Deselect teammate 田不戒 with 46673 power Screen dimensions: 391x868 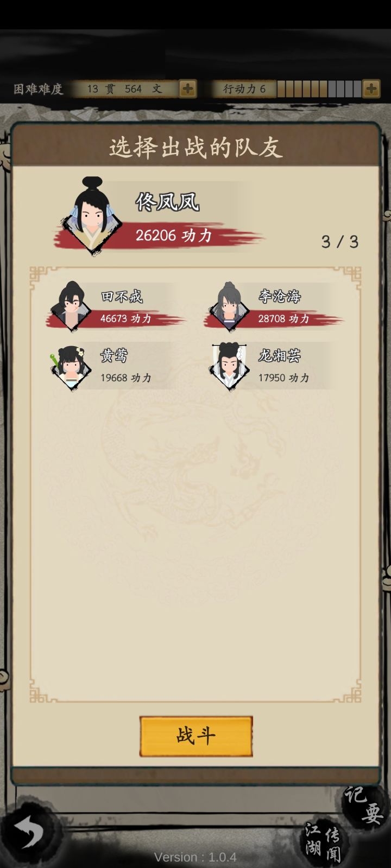[115, 307]
